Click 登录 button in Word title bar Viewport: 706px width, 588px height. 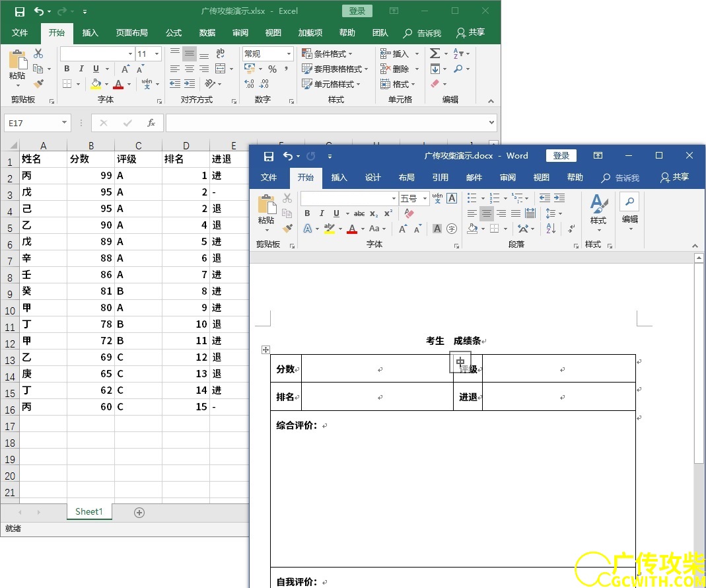click(x=561, y=155)
